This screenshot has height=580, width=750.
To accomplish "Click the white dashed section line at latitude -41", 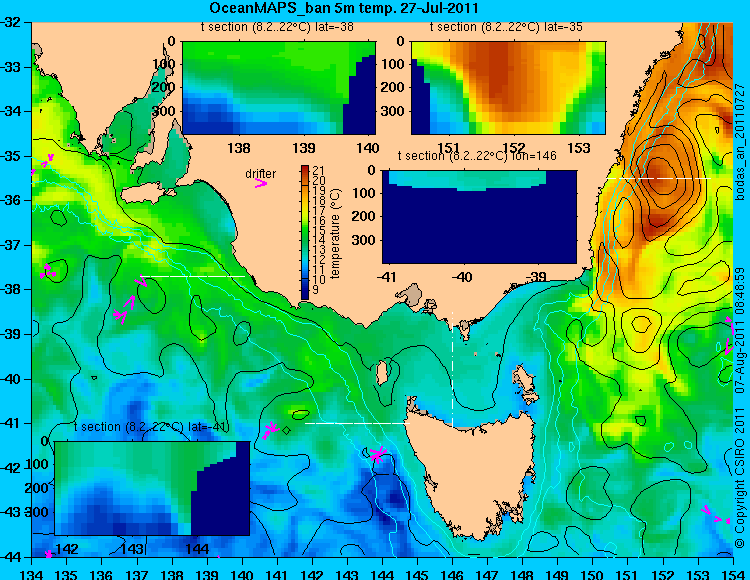I will pyautogui.click(x=358, y=423).
